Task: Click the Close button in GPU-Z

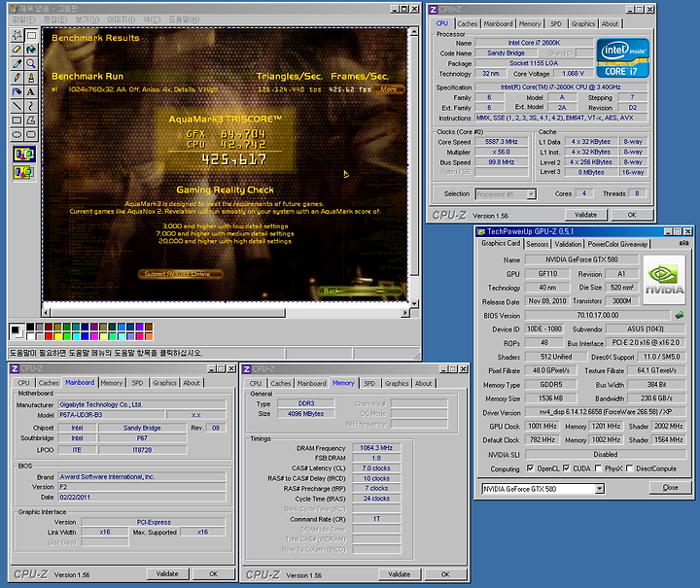Action: [670, 488]
